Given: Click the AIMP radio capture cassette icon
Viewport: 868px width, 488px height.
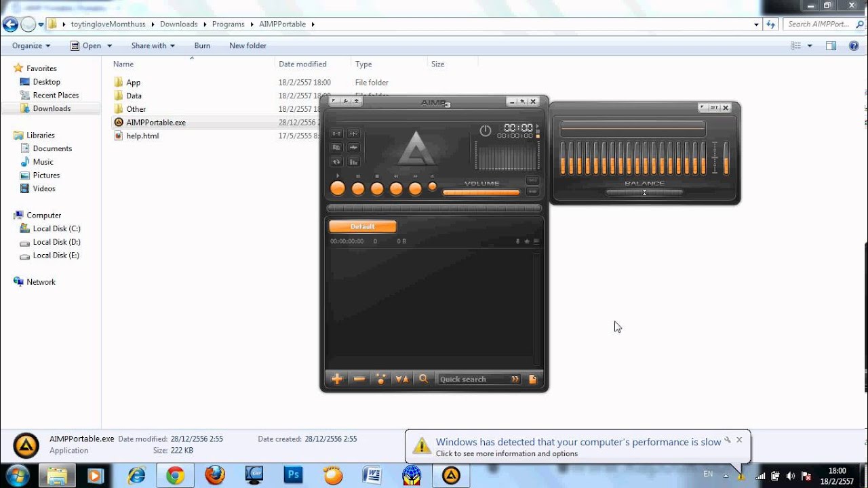Looking at the screenshot, I should coord(336,147).
